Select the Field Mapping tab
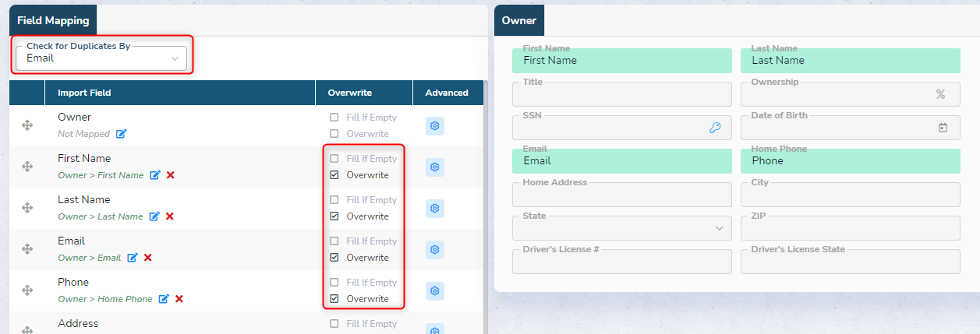 tap(53, 20)
